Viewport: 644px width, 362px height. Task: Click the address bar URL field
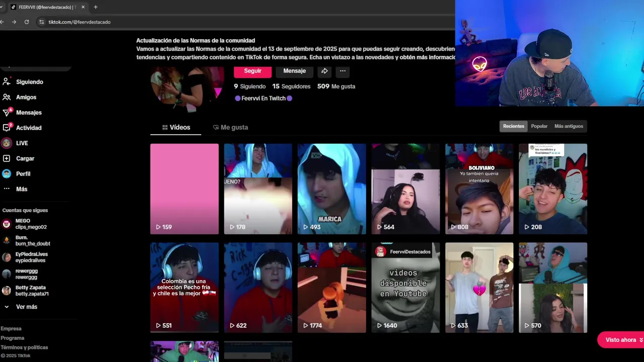tap(247, 22)
